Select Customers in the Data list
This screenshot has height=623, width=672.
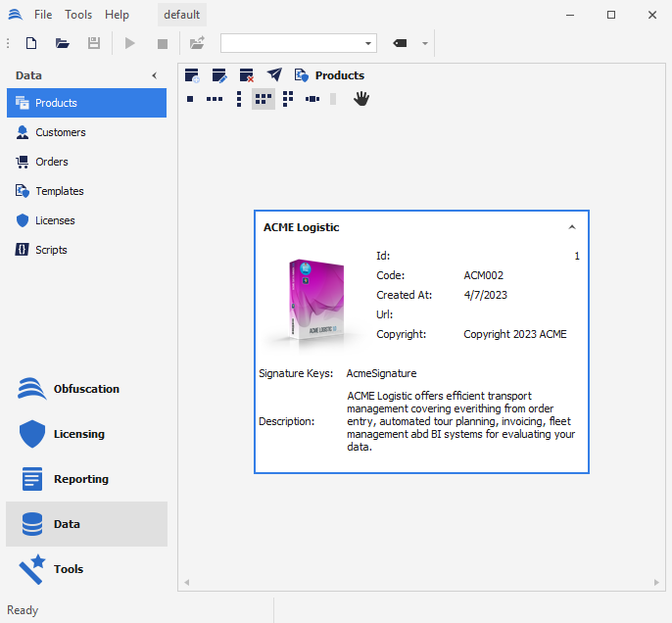coord(61,132)
